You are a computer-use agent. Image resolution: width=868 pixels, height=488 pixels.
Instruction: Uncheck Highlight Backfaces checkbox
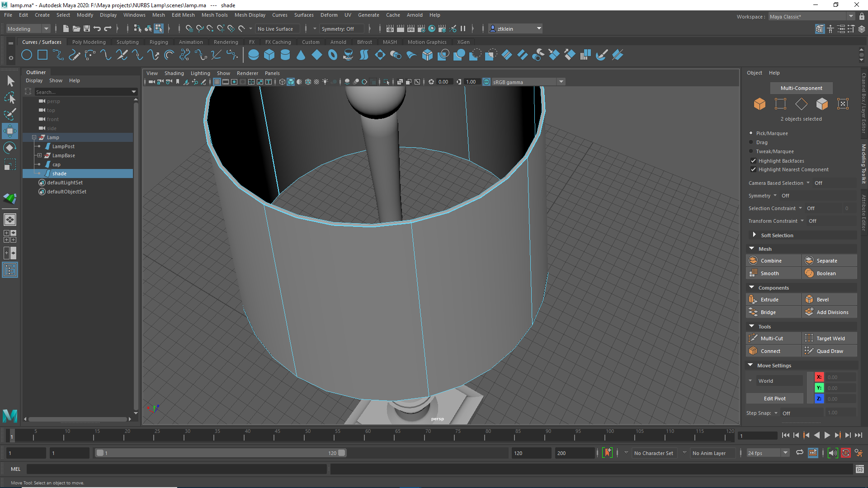(753, 161)
